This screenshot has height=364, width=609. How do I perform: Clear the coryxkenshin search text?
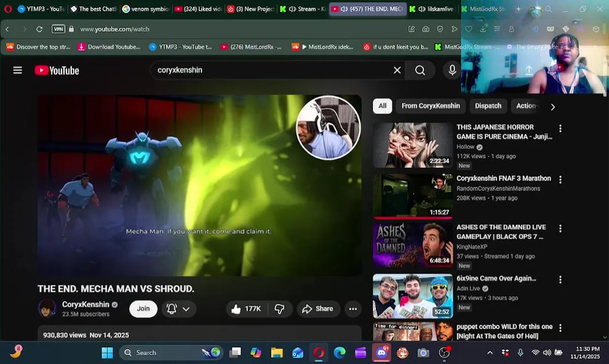[x=397, y=70]
